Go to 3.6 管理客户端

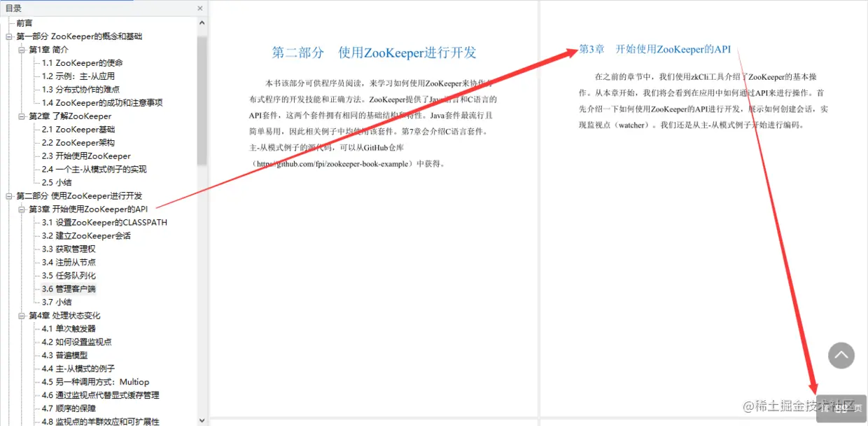[x=69, y=289]
